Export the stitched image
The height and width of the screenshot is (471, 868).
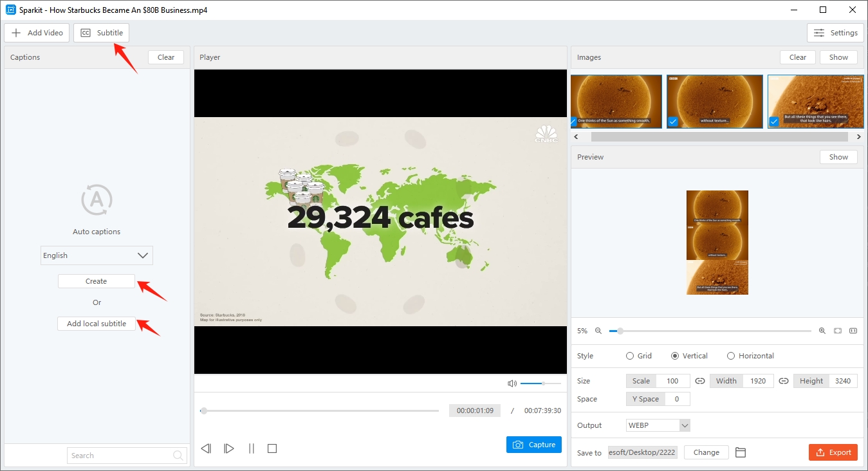tap(833, 452)
